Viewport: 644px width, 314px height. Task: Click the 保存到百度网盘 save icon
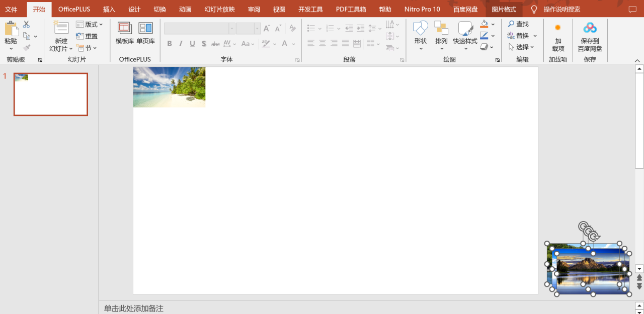pos(590,35)
